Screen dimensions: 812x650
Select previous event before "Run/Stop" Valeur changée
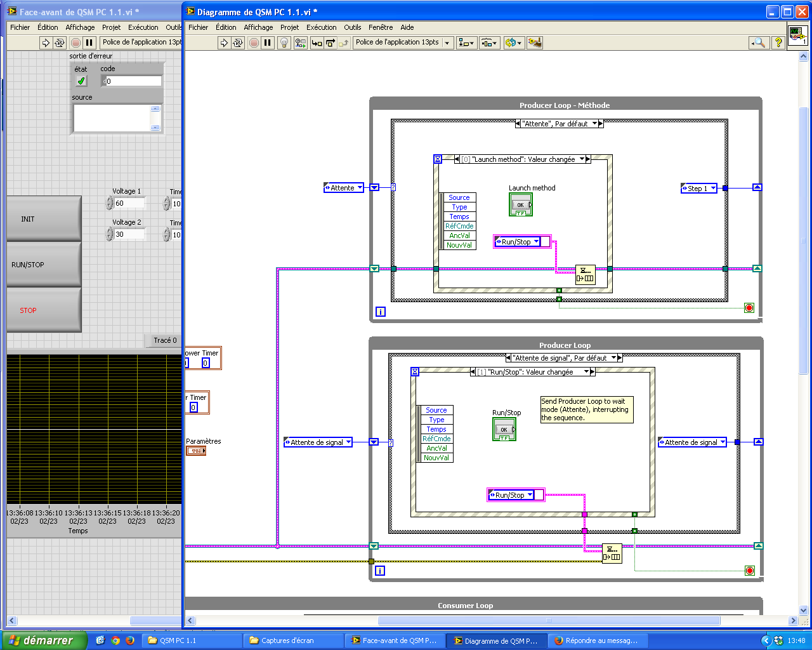[x=473, y=372]
